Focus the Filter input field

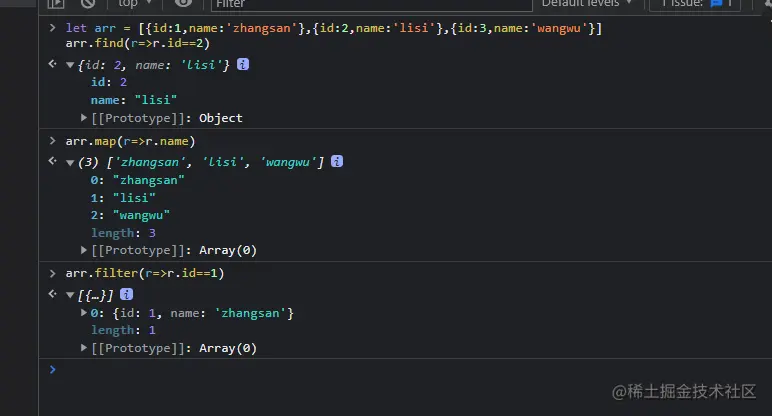point(372,4)
